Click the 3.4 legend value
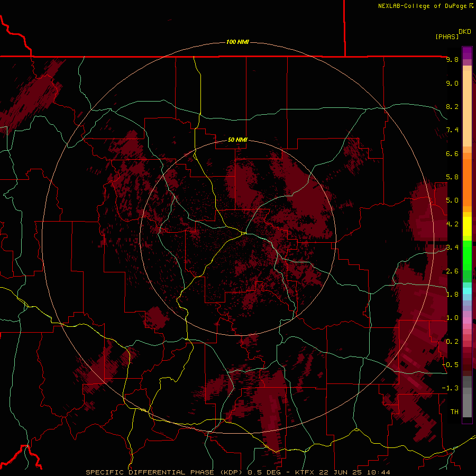This screenshot has height=476, width=476. [452, 248]
